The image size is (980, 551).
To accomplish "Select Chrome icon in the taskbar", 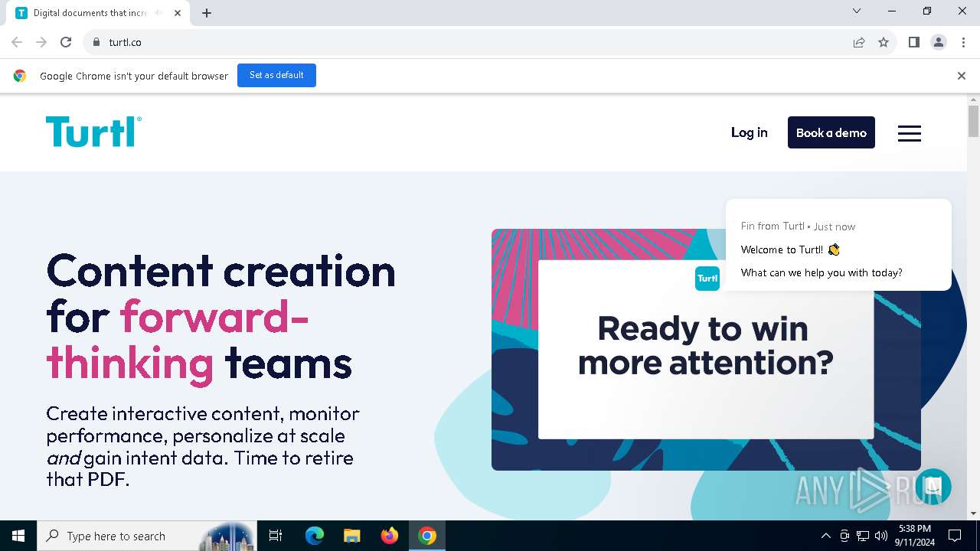I will (427, 536).
